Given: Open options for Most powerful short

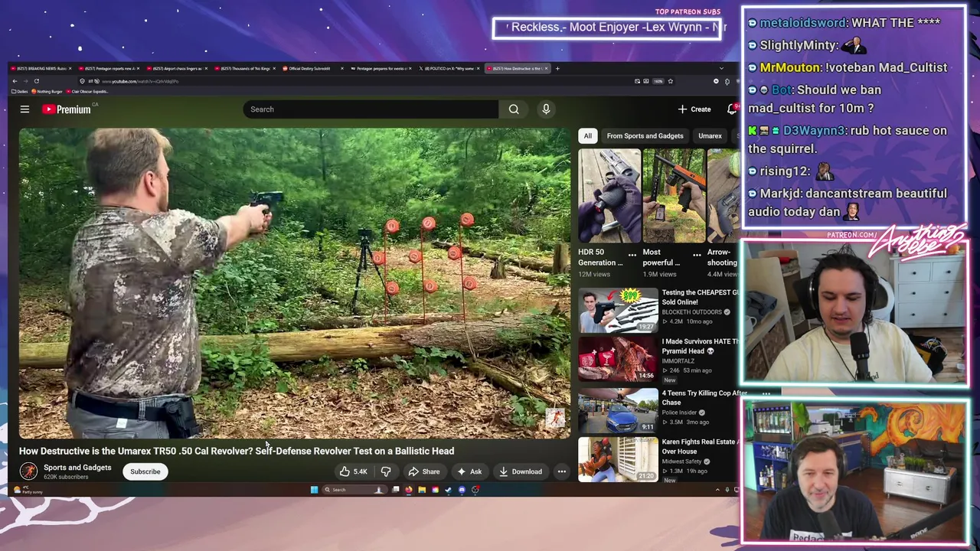Looking at the screenshot, I should [x=697, y=255].
